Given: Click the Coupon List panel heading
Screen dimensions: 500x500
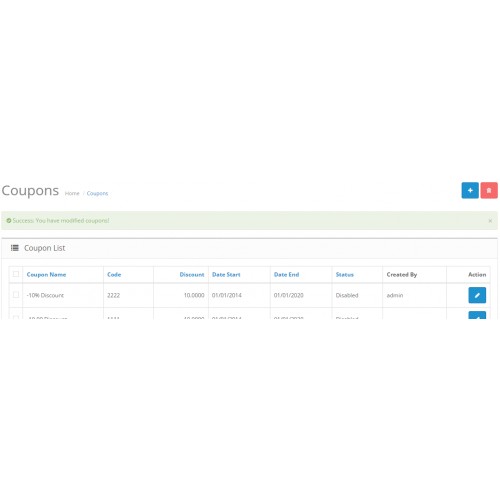Looking at the screenshot, I should coord(45,248).
